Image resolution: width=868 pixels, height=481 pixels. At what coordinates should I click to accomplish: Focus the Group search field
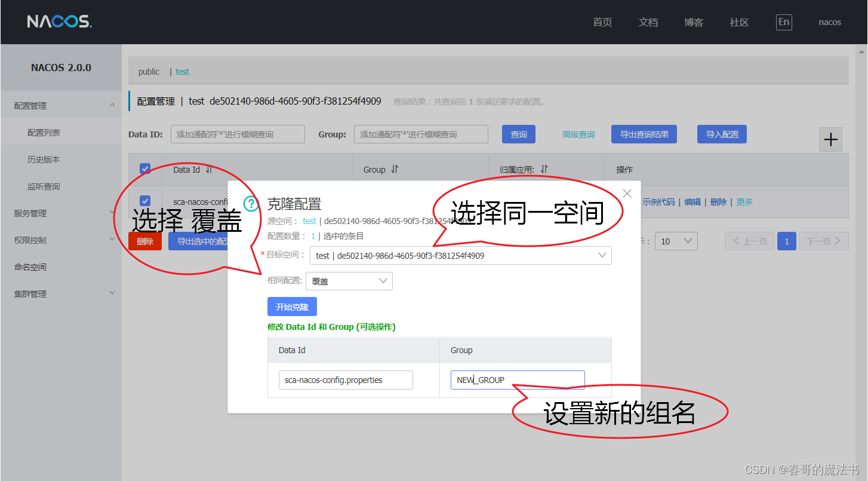pyautogui.click(x=421, y=134)
